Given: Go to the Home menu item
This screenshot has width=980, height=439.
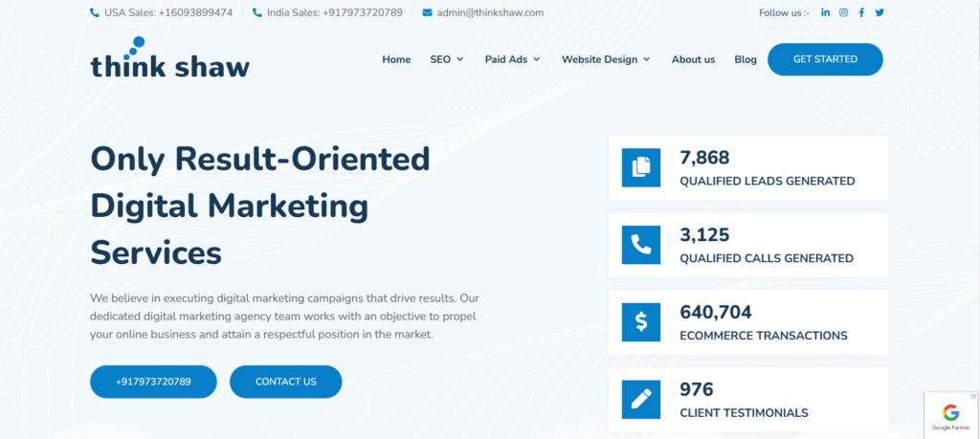Looking at the screenshot, I should [396, 59].
